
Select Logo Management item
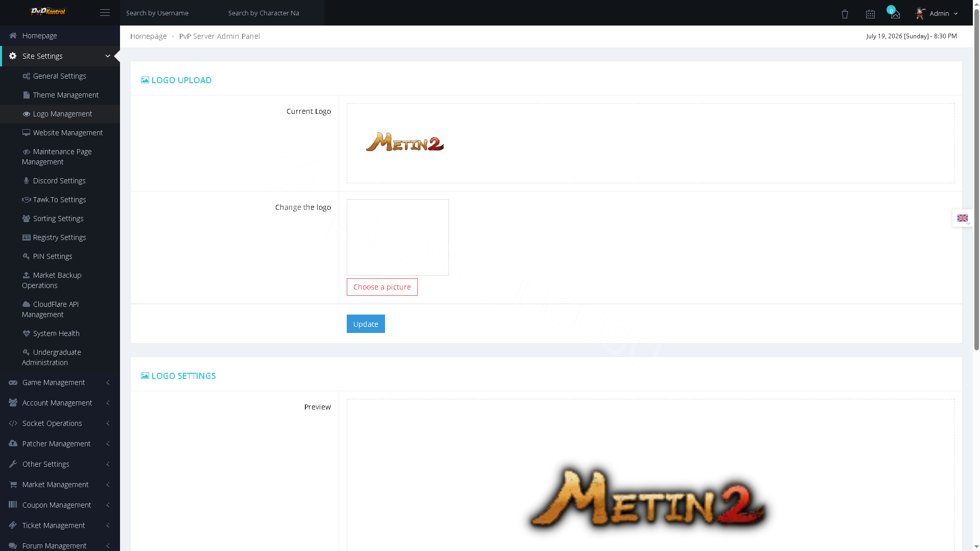[60, 114]
